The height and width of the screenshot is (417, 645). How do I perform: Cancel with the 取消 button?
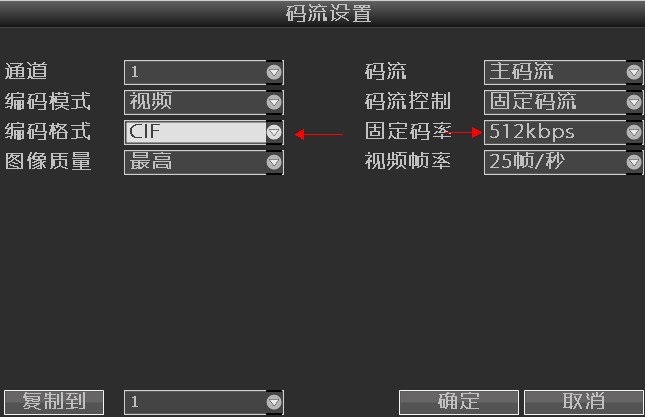pos(584,402)
